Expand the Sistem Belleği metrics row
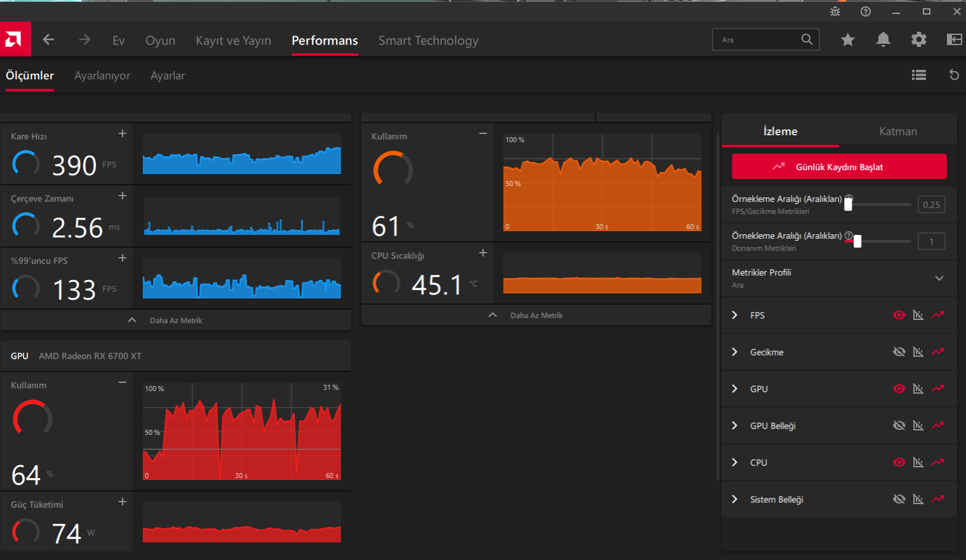966x560 pixels. (735, 499)
